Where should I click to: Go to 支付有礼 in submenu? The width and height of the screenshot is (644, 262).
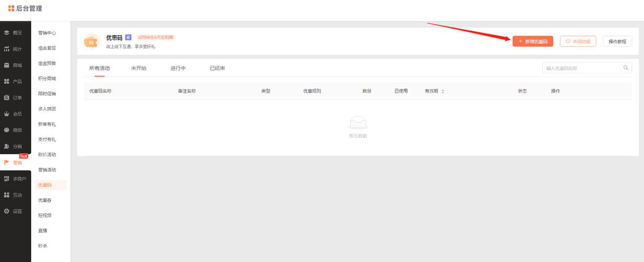(47, 139)
